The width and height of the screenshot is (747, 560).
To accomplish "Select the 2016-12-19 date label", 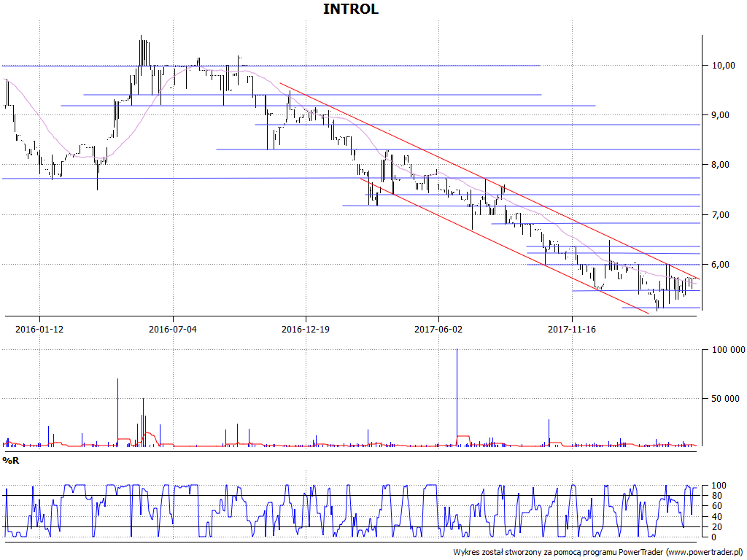I will click(x=306, y=329).
